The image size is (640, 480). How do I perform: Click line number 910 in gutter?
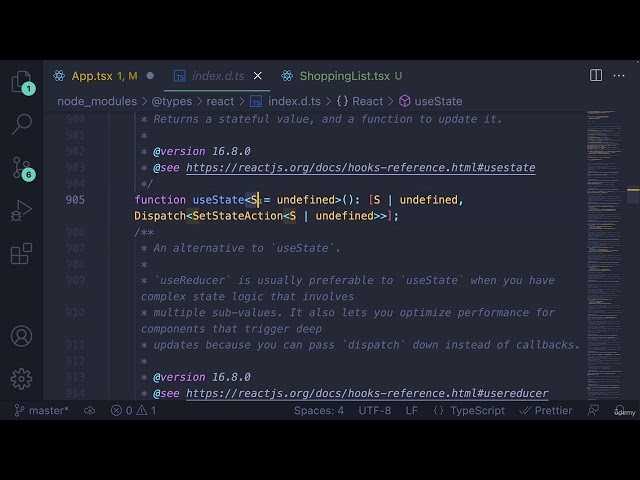75,313
